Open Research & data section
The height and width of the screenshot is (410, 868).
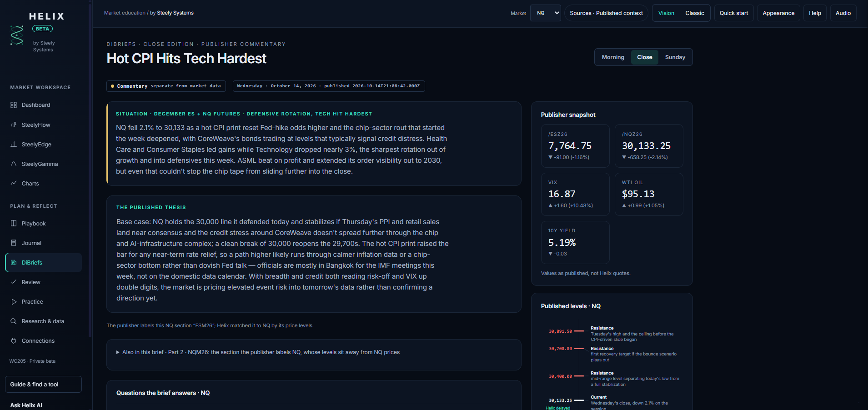click(44, 321)
